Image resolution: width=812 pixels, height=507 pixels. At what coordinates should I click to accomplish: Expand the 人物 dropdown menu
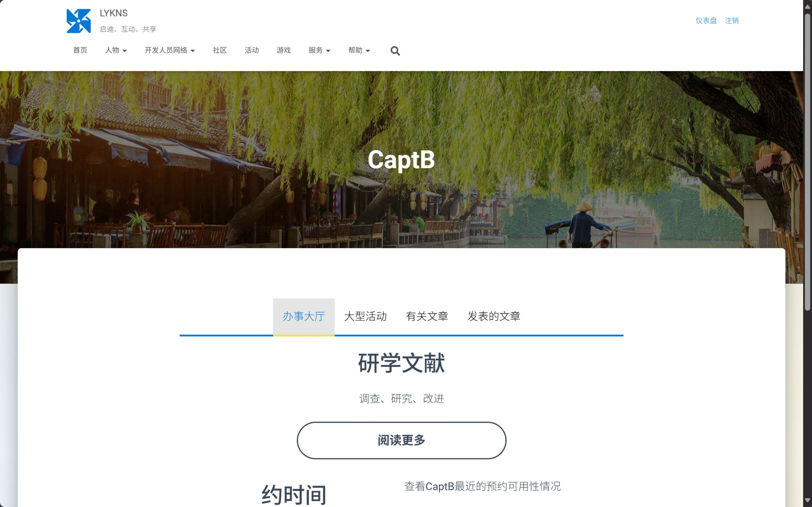coord(116,50)
